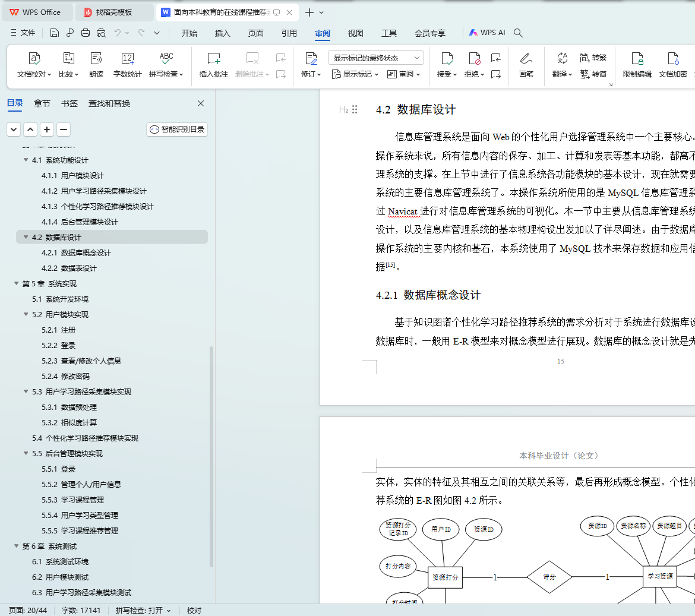This screenshot has width=695, height=616.
Task: Convert text with 简转繁
Action: [x=593, y=58]
